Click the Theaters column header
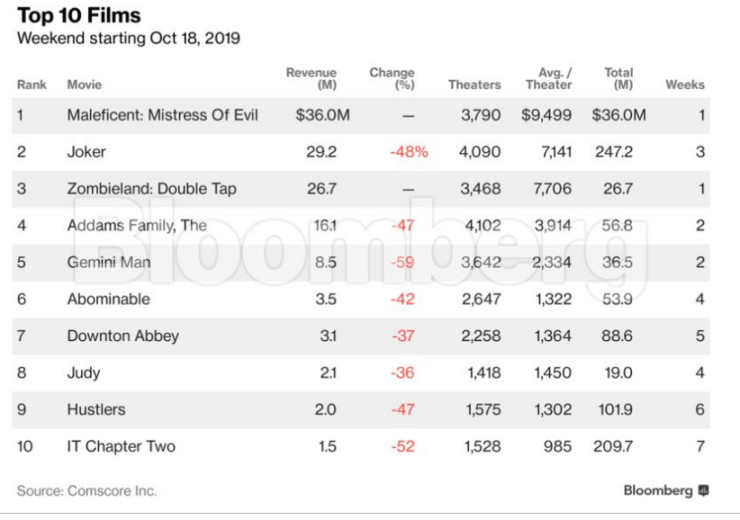 474,85
